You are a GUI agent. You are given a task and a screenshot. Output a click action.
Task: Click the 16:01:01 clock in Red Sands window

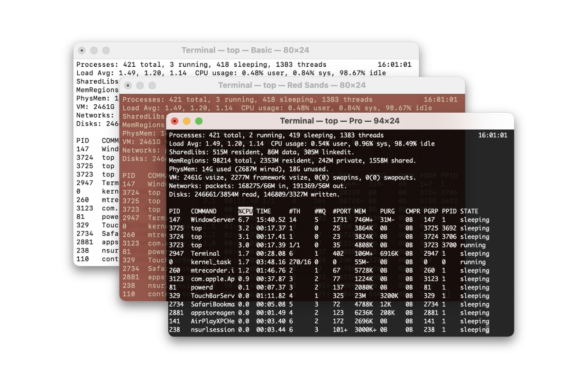441,99
